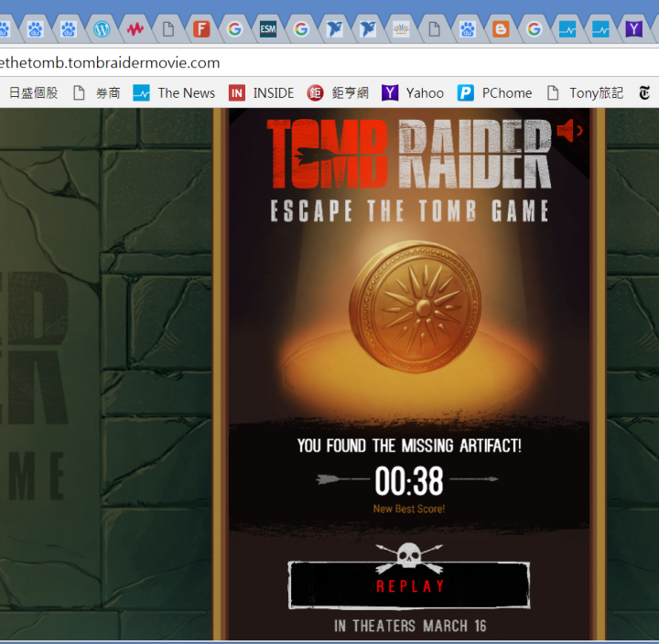The height and width of the screenshot is (644, 659).
Task: Switch to the tab with sunburst lotus icon
Action: (401, 29)
